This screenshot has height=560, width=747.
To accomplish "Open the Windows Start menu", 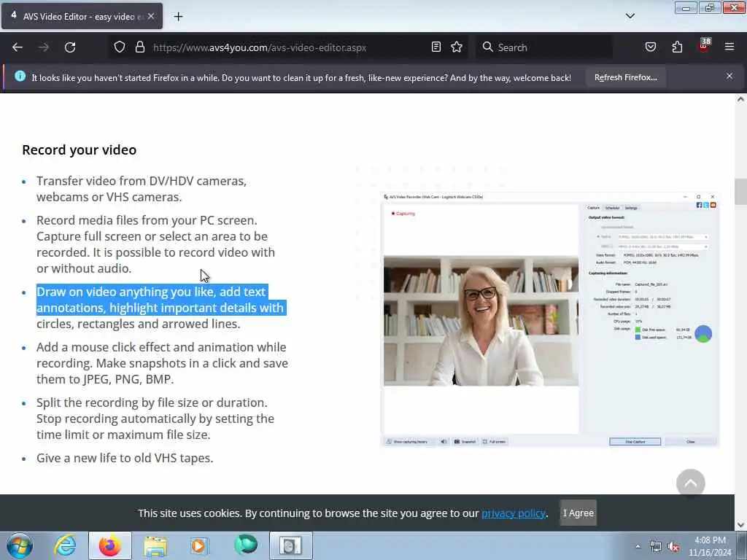I will pos(20,545).
